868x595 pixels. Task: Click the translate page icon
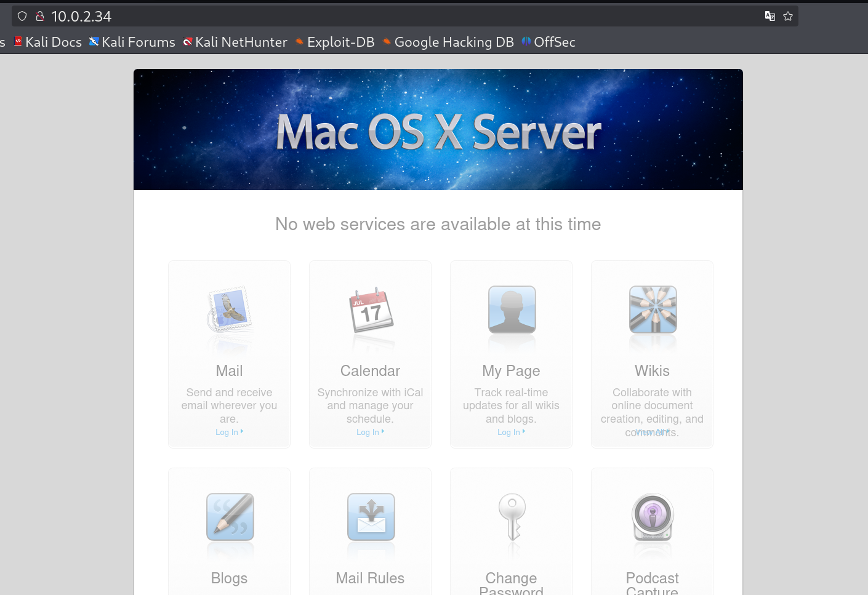coord(770,16)
